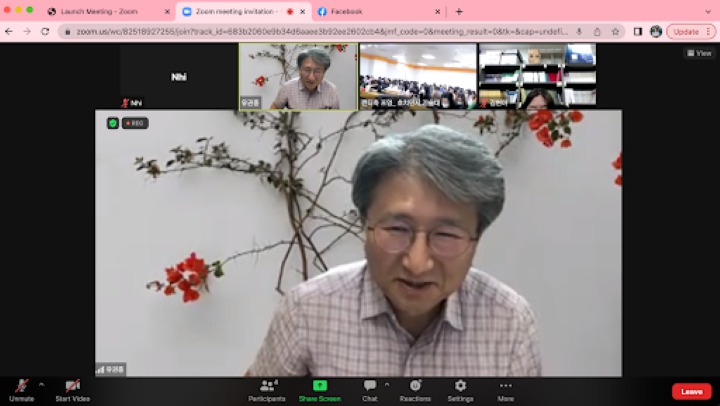Start video with the camera button
Viewport: 720px width, 406px height.
point(72,387)
